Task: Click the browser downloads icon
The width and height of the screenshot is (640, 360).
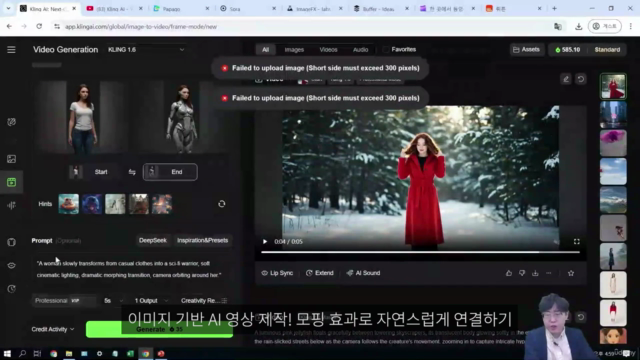Action: (x=578, y=27)
